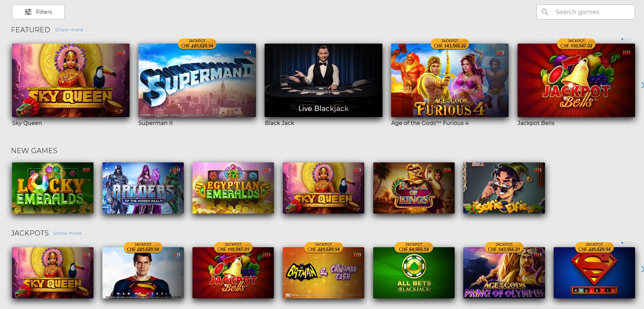Open the Filters panel
The width and height of the screenshot is (644, 309).
(x=38, y=12)
